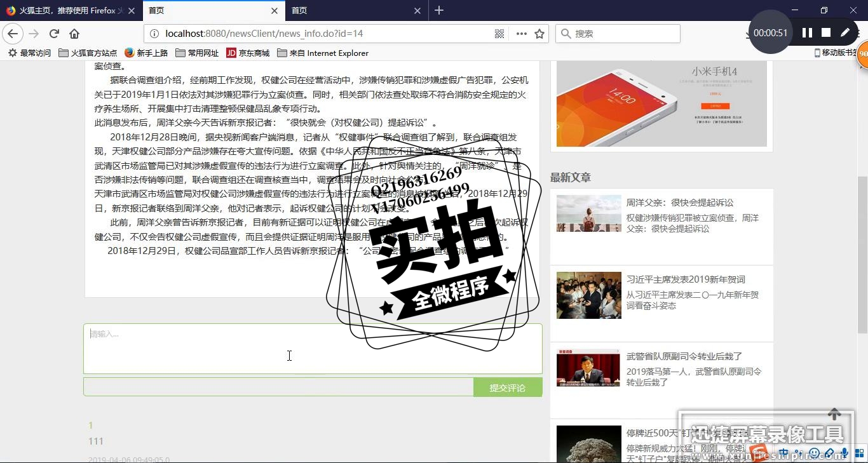Close the second 首页 tab
Image resolution: width=868 pixels, height=463 pixels.
417,11
